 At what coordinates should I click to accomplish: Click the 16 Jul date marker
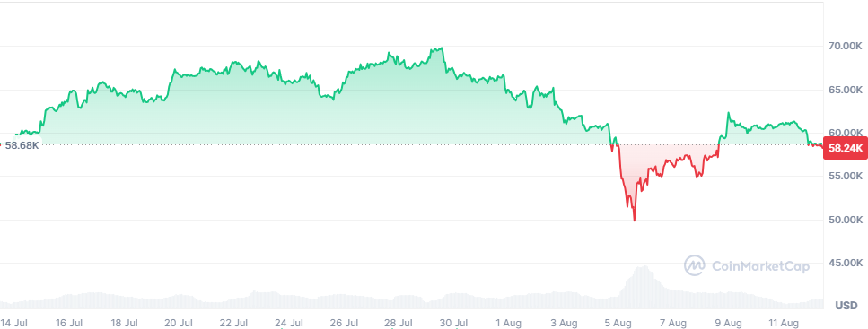point(70,323)
